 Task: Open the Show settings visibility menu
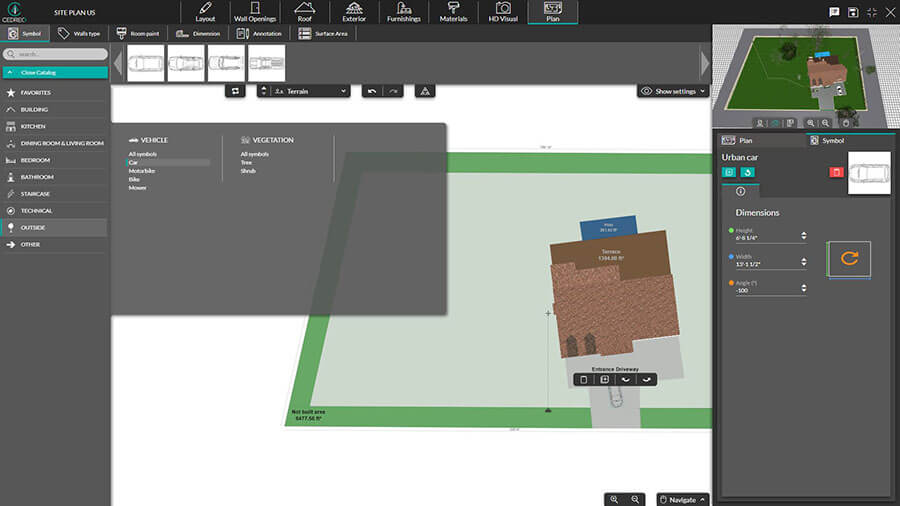coord(673,91)
